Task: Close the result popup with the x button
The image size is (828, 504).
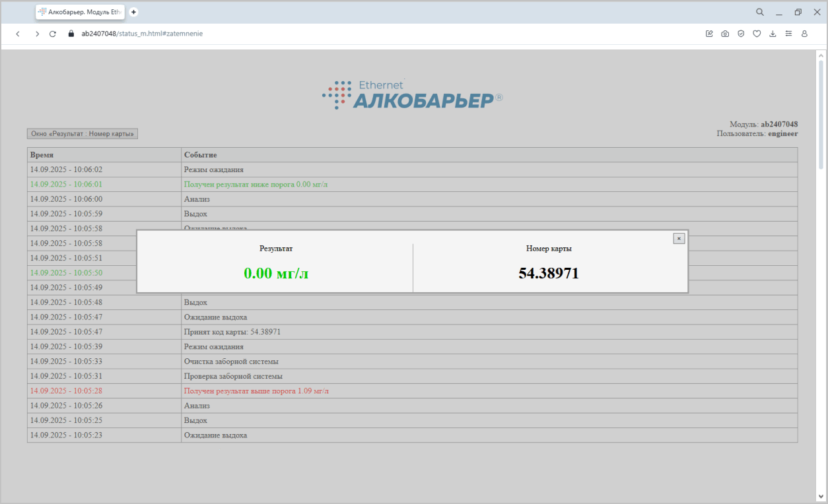Action: click(x=679, y=239)
